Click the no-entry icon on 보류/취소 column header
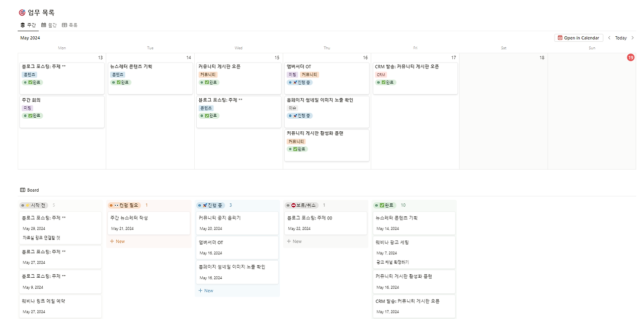Image resolution: width=644 pixels, height=319 pixels. point(293,205)
